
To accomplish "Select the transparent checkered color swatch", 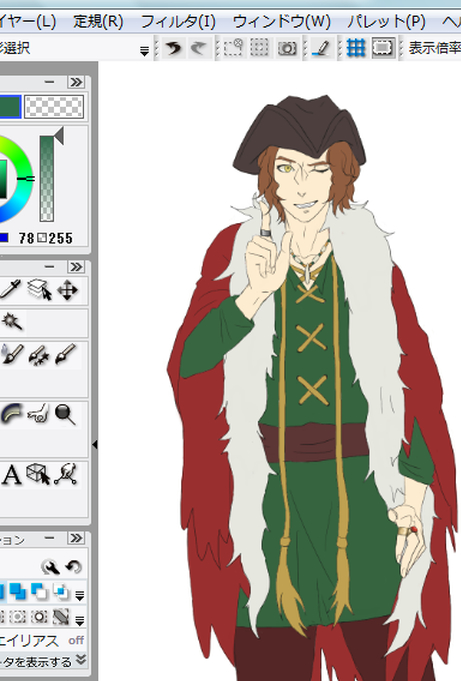I will [x=53, y=106].
